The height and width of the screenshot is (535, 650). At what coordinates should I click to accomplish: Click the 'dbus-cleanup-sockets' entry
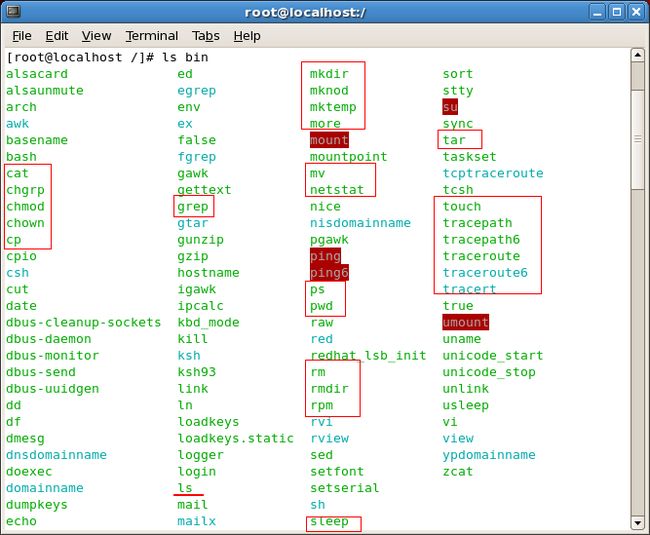pyautogui.click(x=84, y=322)
